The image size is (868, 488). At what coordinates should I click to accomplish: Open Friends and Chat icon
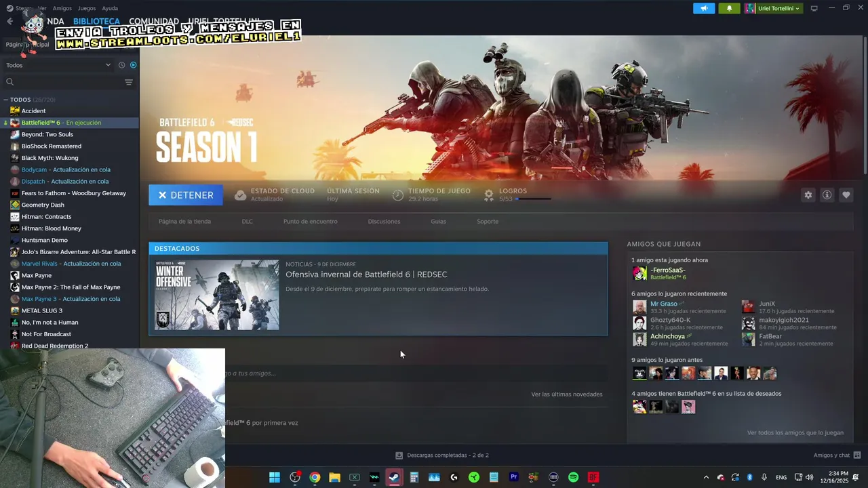tap(857, 455)
